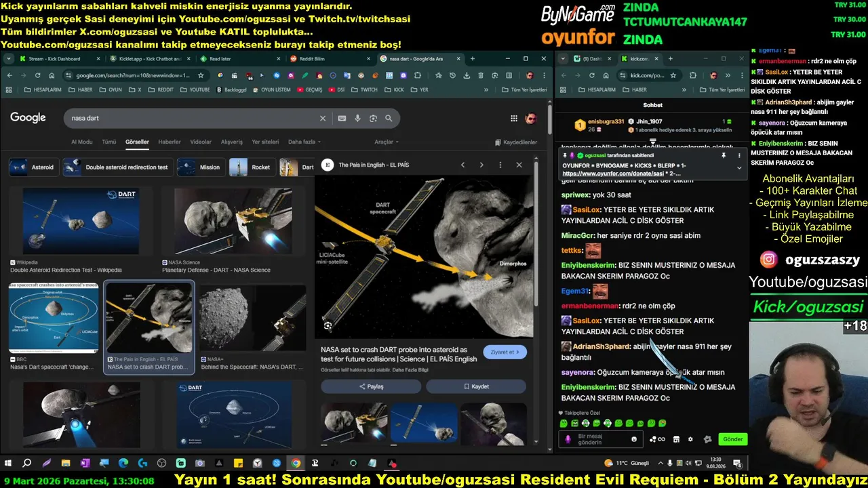Open more options in image preview
The height and width of the screenshot is (488, 868).
500,165
